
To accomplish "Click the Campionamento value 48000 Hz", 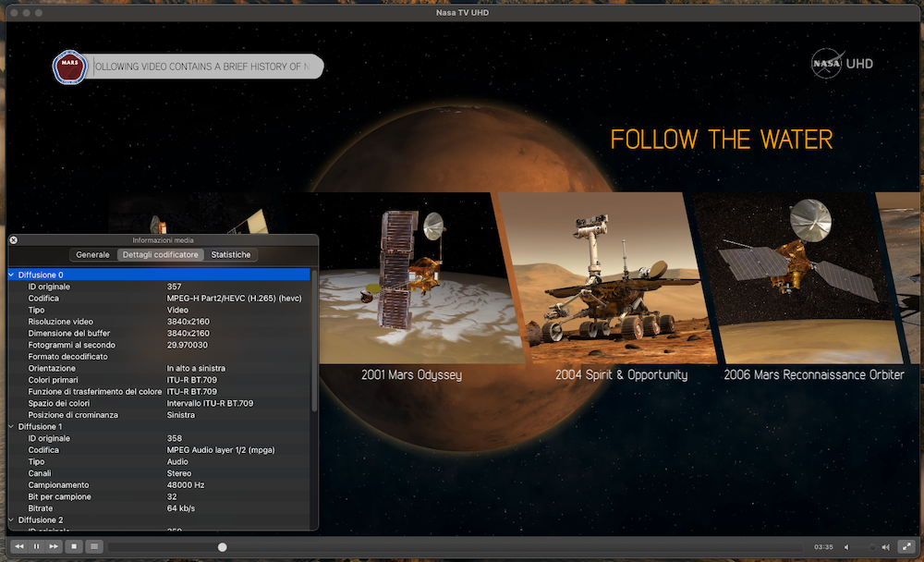I will [x=186, y=484].
